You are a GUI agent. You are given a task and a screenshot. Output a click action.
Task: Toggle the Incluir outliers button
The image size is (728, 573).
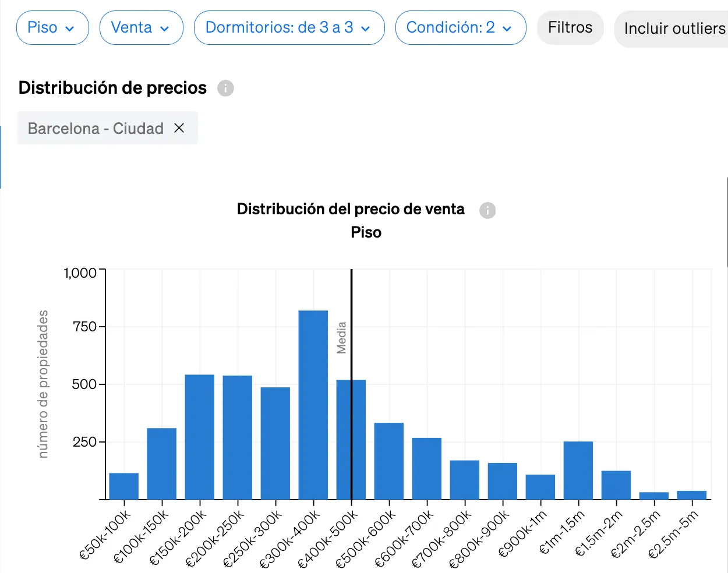673,29
